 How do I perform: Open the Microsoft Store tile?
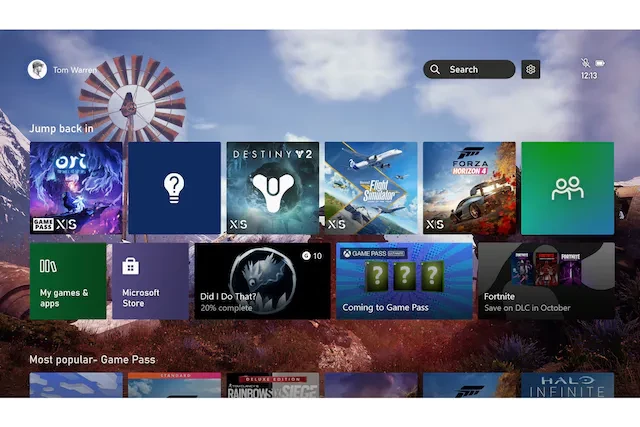tap(150, 281)
